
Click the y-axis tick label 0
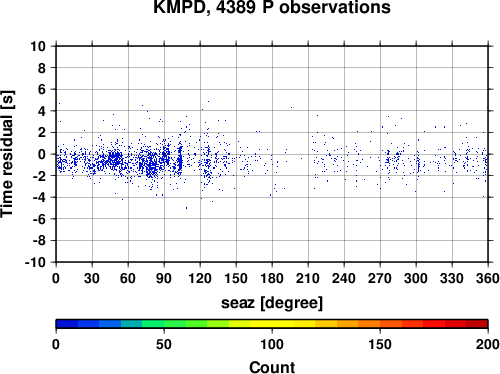tap(42, 154)
